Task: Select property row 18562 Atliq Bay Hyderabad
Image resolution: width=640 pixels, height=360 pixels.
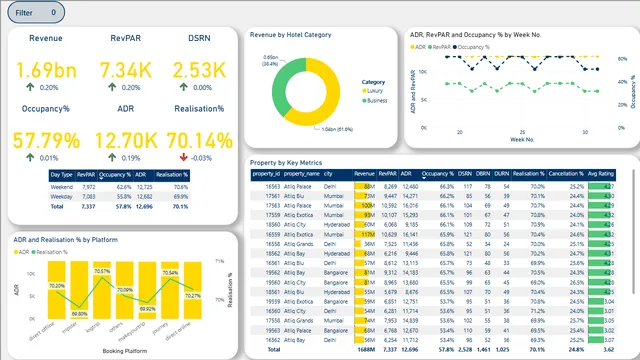Action: tap(433, 253)
